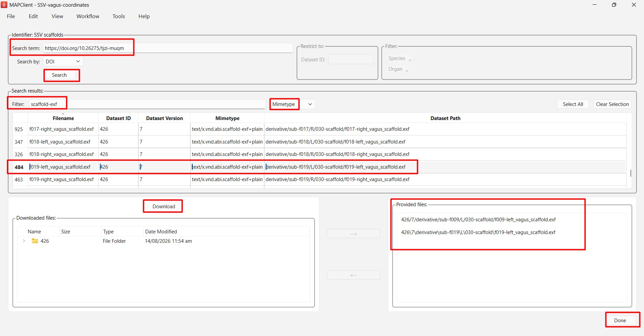Click dataset path for sub-f017/R scaffold

tap(445, 129)
